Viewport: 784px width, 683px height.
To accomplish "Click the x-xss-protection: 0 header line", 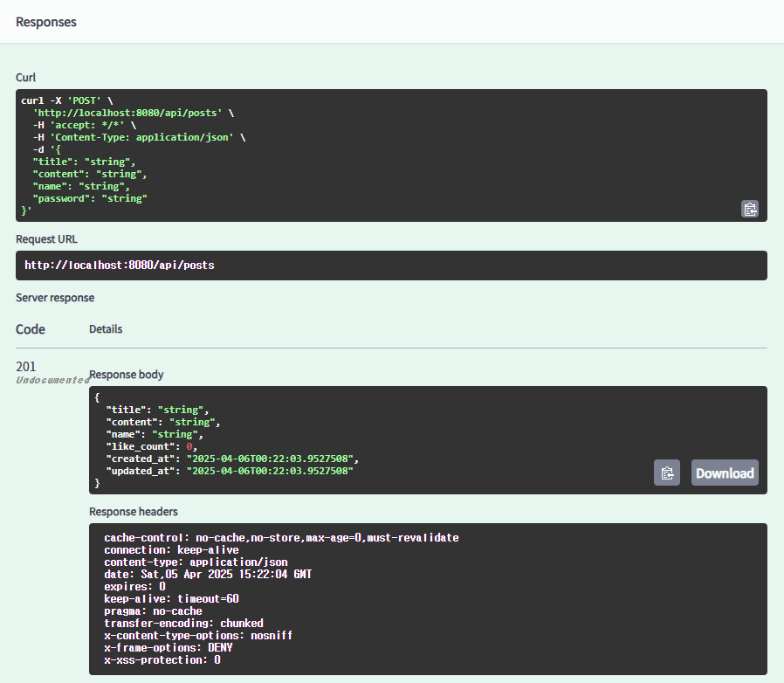I will point(162,660).
